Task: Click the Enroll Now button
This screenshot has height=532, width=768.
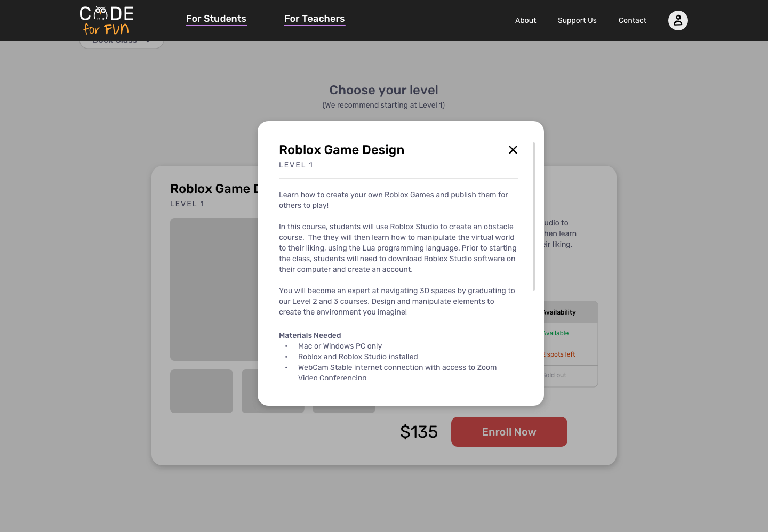Action: point(509,432)
